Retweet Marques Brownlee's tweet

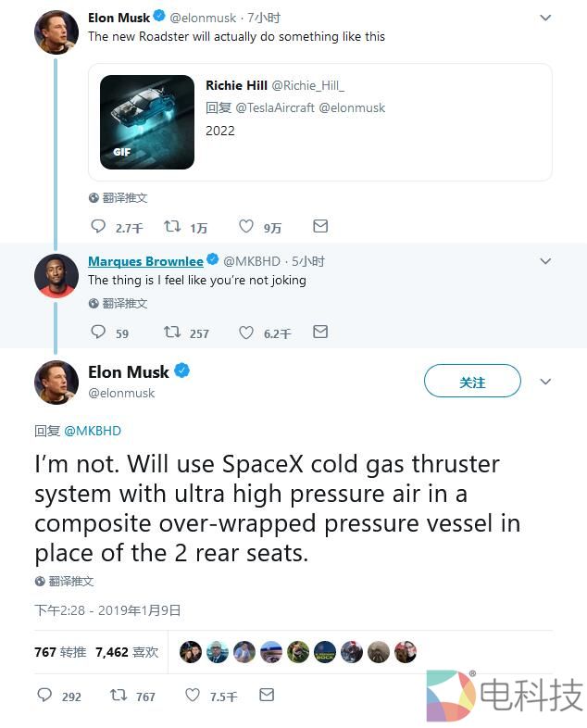172,332
